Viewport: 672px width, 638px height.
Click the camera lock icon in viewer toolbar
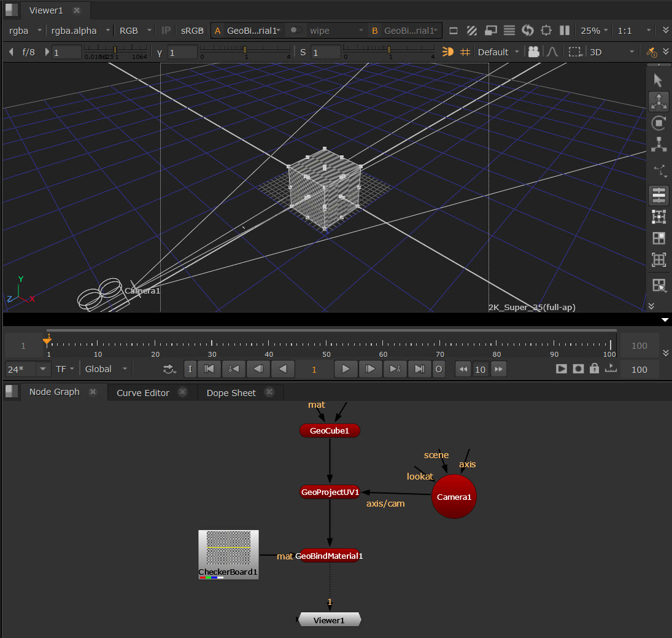[x=533, y=52]
